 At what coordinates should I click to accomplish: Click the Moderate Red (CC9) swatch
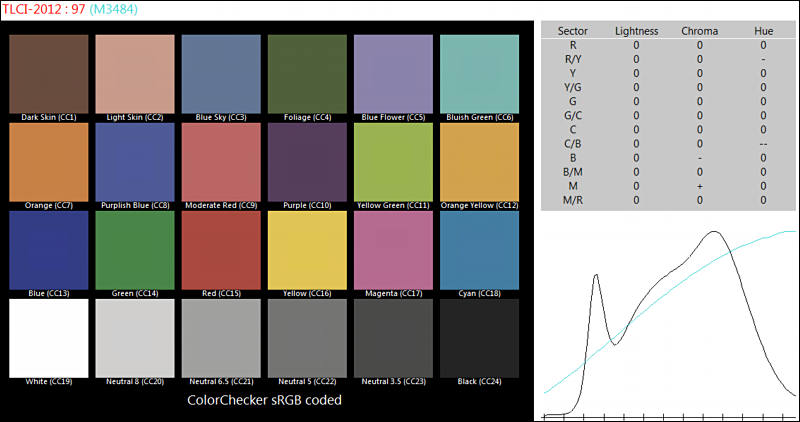pyautogui.click(x=221, y=161)
